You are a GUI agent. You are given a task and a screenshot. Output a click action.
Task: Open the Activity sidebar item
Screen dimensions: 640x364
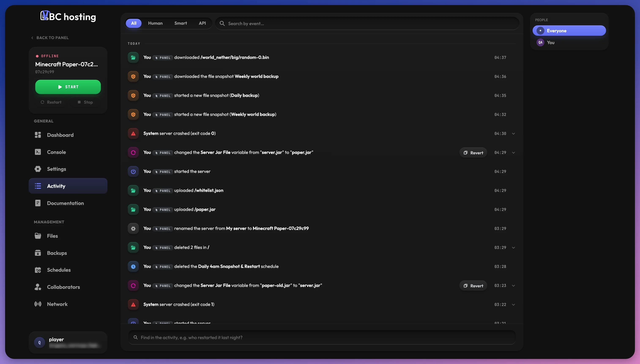pos(68,186)
